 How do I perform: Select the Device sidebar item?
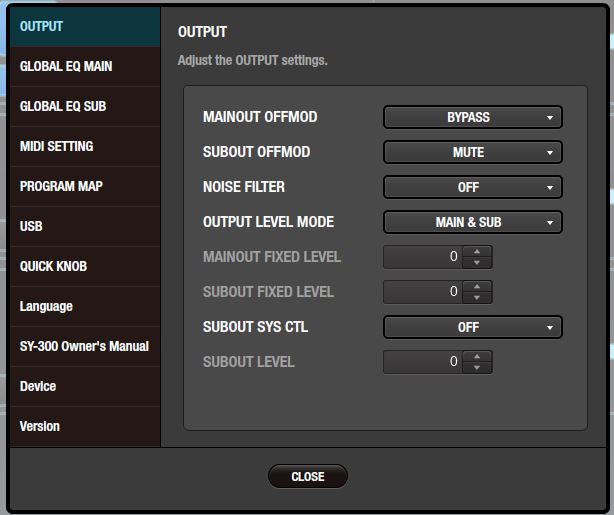[85, 386]
